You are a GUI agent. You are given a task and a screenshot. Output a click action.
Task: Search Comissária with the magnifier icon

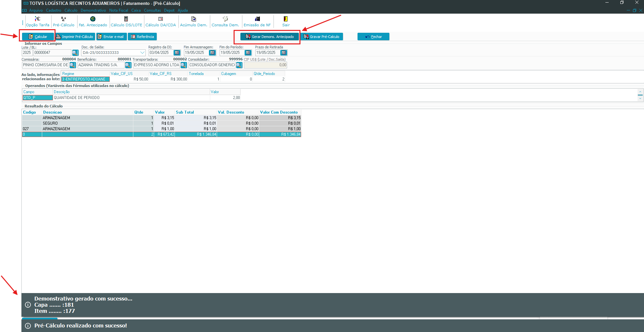point(73,65)
